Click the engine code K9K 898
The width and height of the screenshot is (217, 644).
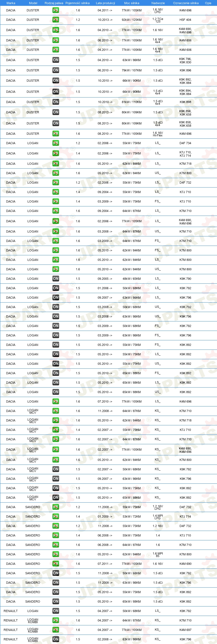click(x=185, y=102)
